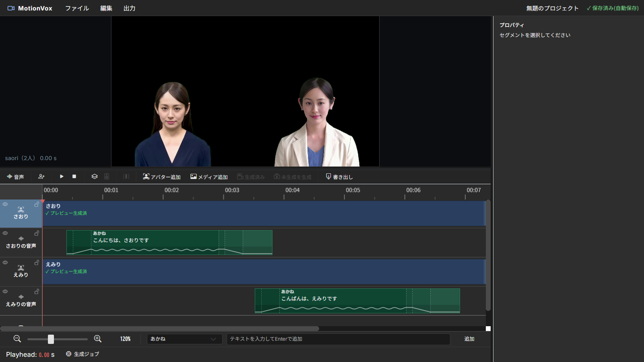
Task: Select the えみりの音声 track waveform icon
Action: [x=21, y=297]
